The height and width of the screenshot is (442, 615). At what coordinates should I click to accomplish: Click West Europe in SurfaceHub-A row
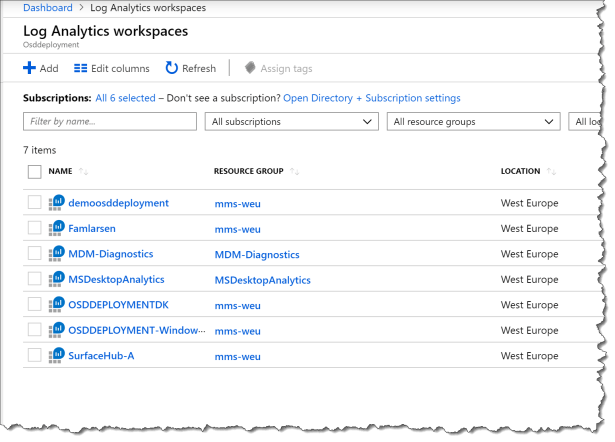point(529,356)
